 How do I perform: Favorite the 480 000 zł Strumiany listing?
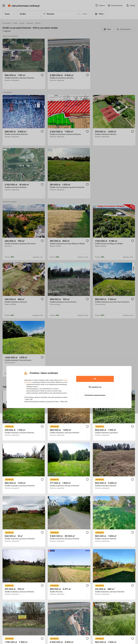[42, 241]
